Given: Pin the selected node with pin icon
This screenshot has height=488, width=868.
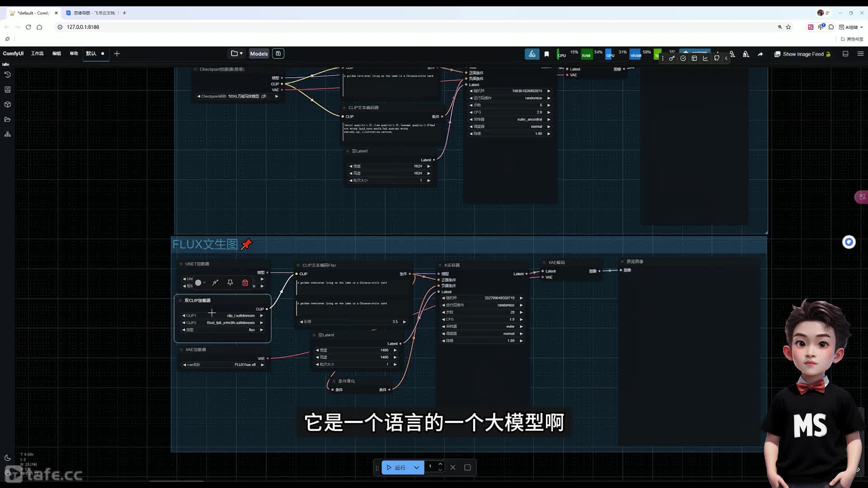Looking at the screenshot, I should tap(230, 282).
